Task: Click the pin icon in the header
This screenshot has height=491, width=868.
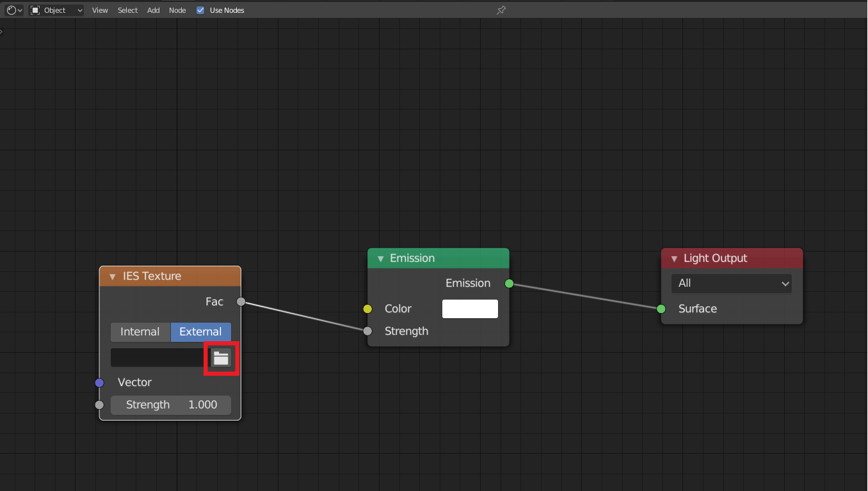Action: [x=501, y=10]
